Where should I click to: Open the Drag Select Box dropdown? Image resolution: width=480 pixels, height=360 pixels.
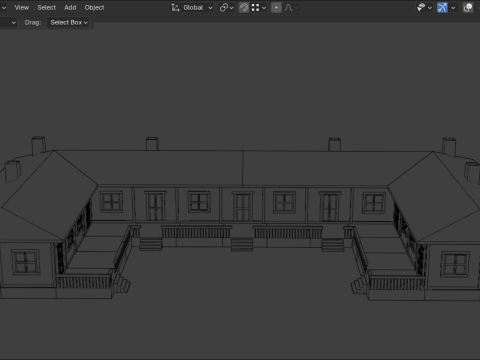pyautogui.click(x=69, y=22)
